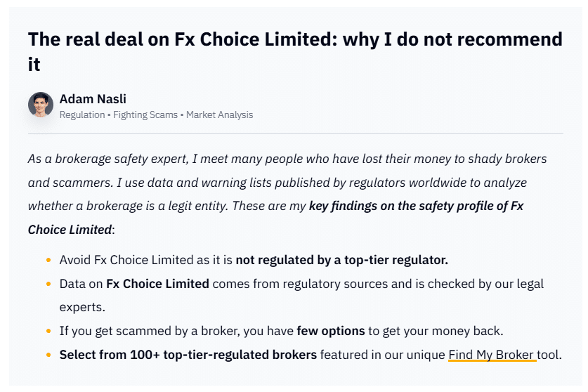This screenshot has height=392, width=588.
Task: Click bold text 'not regulated by a top-tier regulator.'
Action: [341, 260]
